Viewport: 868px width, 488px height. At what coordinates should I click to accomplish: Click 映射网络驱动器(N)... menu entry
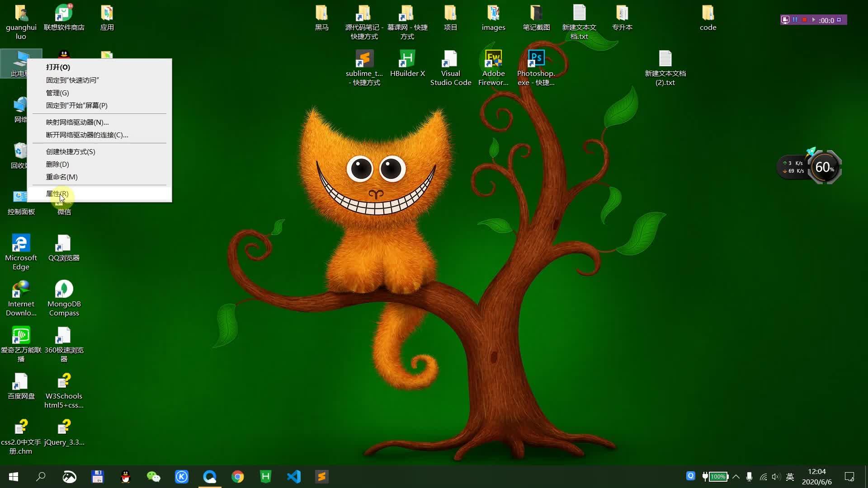(x=99, y=122)
